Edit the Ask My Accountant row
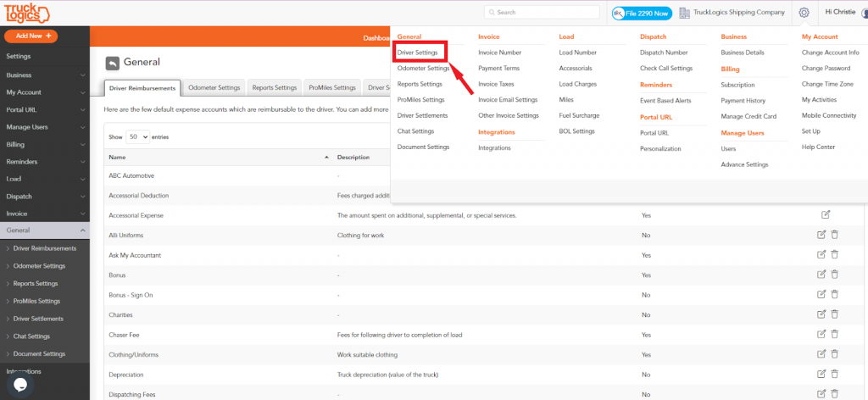868x400 pixels. click(x=821, y=254)
